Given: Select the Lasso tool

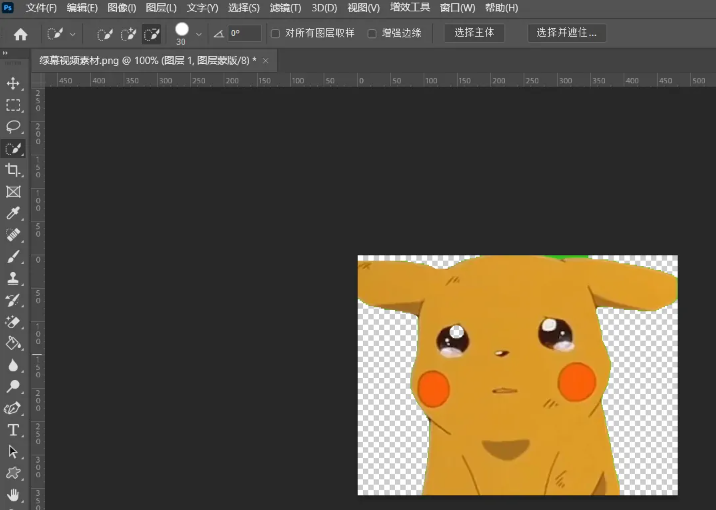Looking at the screenshot, I should click(13, 127).
